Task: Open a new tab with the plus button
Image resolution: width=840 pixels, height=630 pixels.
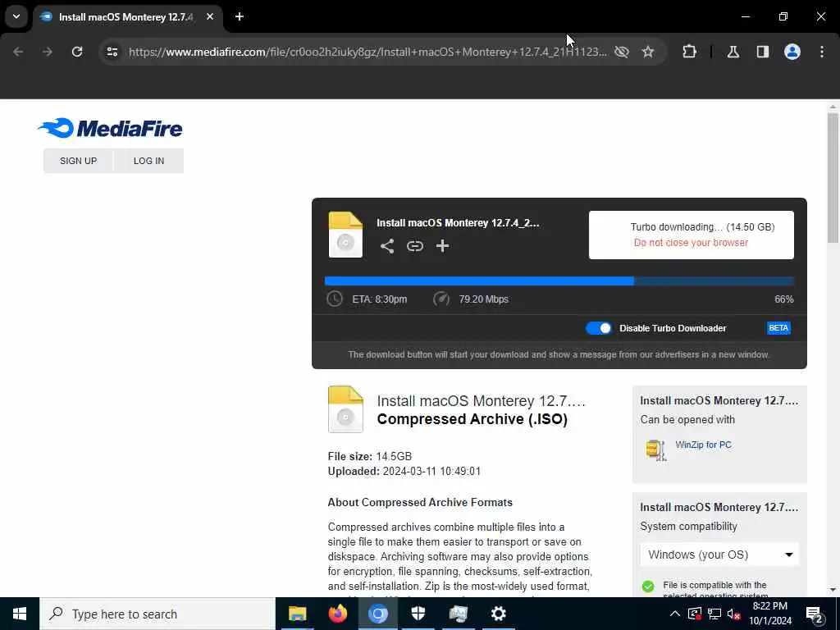Action: coord(240,16)
